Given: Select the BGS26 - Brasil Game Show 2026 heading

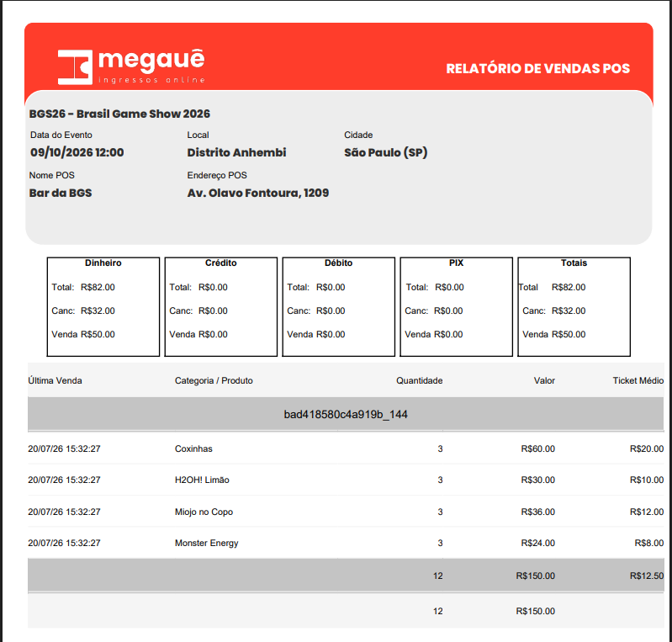Looking at the screenshot, I should tap(119, 114).
